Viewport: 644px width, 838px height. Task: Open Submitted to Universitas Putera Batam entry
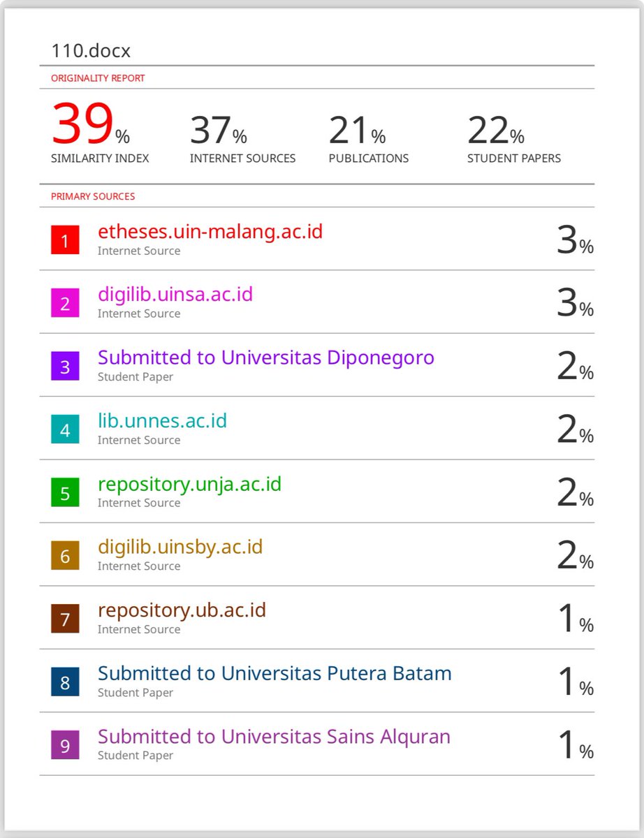[275, 673]
